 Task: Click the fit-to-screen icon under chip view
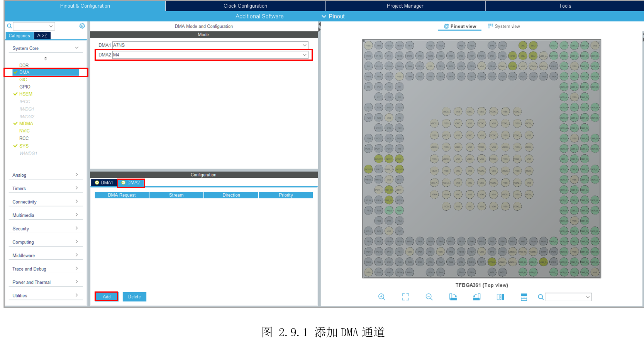[x=405, y=297]
